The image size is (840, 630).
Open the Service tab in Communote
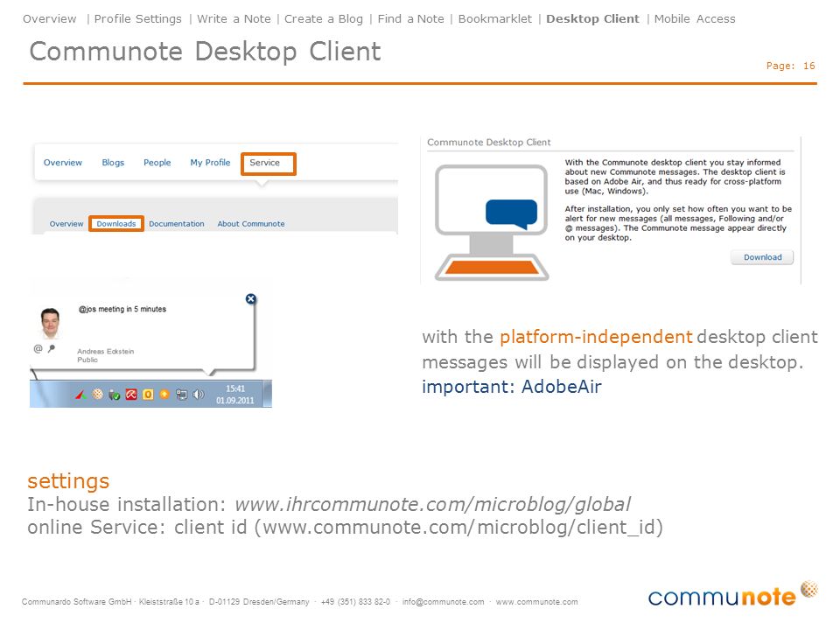[269, 164]
